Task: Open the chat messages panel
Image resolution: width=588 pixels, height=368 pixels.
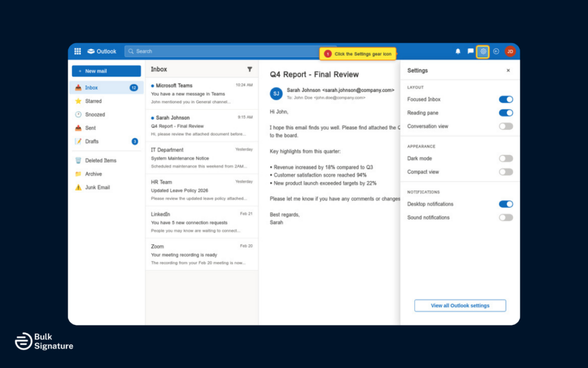Action: (470, 51)
